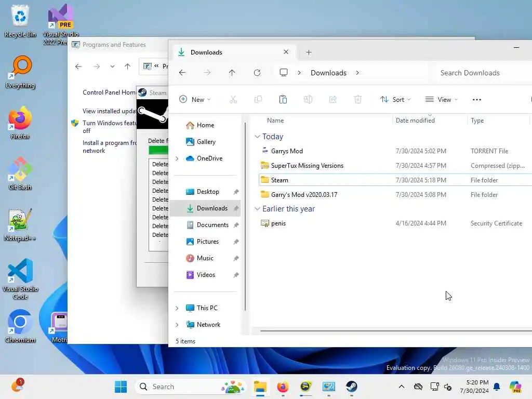Click the taskbar Search box

pyautogui.click(x=191, y=387)
